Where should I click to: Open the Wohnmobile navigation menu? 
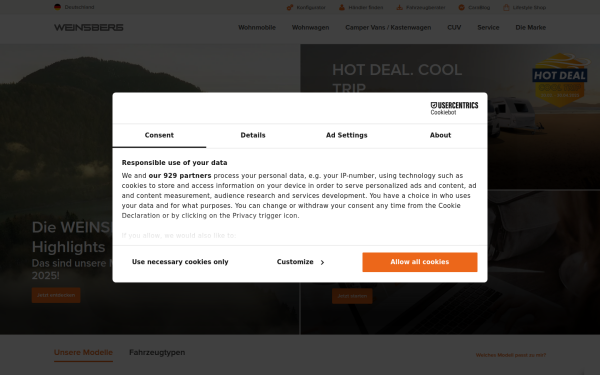click(x=257, y=28)
